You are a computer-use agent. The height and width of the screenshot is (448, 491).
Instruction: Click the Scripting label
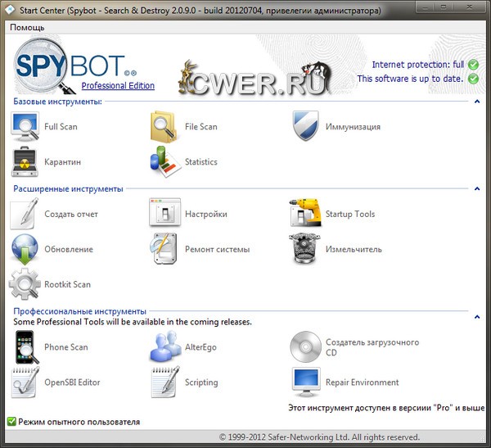click(201, 382)
